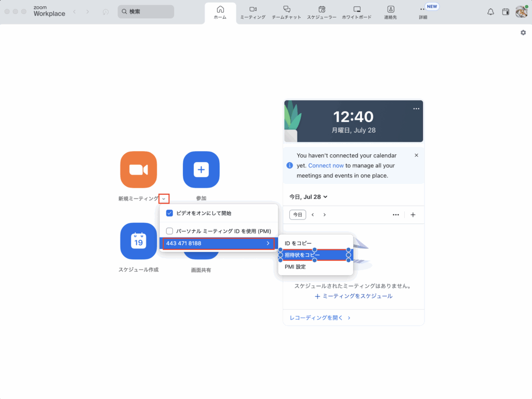Dismiss the calendar connection notice
Viewport: 532px width, 399px height.
pos(416,155)
